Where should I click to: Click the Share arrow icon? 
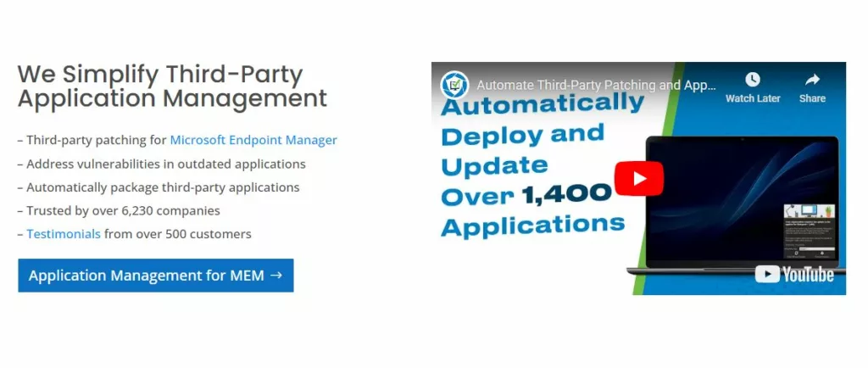click(x=812, y=81)
